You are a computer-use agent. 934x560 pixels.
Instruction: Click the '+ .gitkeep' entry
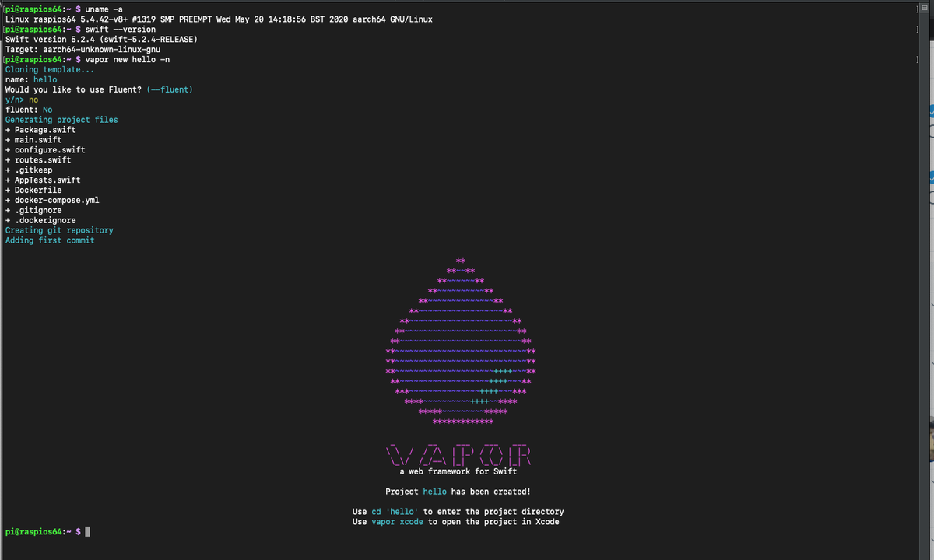(x=29, y=170)
